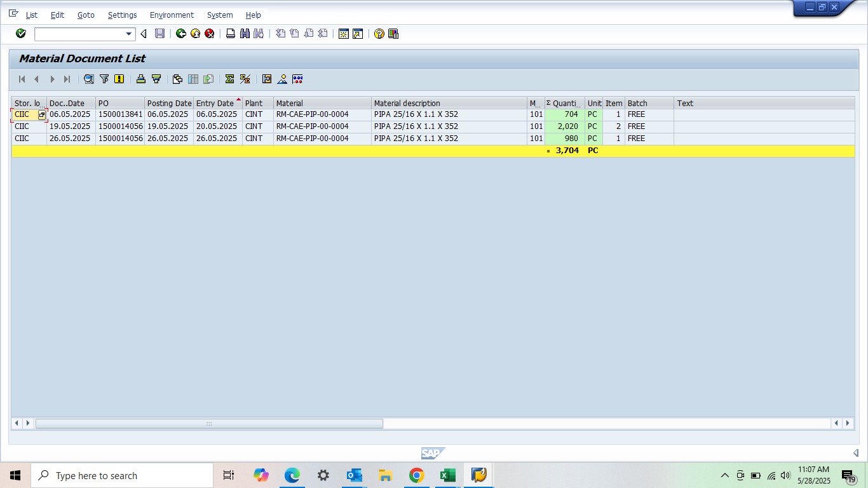
Task: Click the Subtotals icon
Action: 245,79
